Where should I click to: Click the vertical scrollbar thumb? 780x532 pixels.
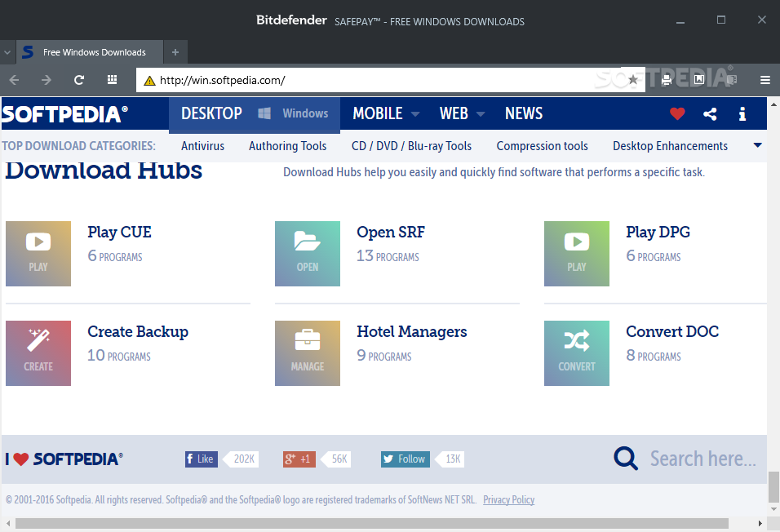click(773, 487)
